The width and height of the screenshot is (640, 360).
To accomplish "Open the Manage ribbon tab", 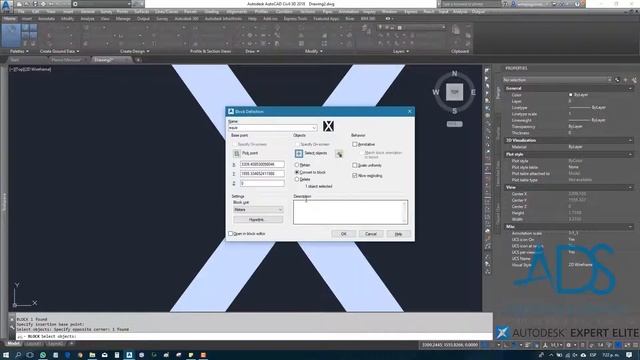I will 123,19.
